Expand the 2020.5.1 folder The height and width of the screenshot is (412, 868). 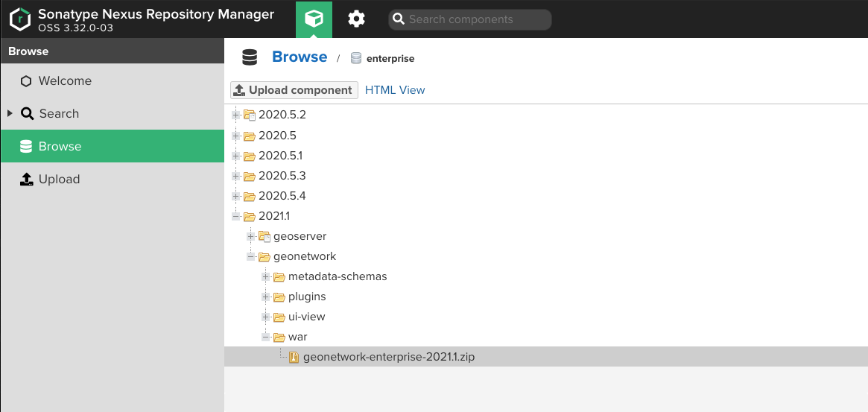(236, 156)
